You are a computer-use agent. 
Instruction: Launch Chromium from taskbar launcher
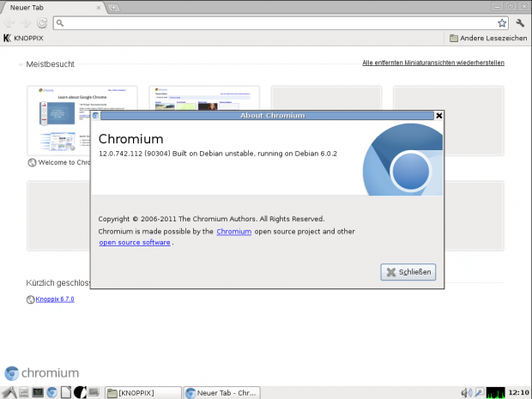(x=51, y=392)
